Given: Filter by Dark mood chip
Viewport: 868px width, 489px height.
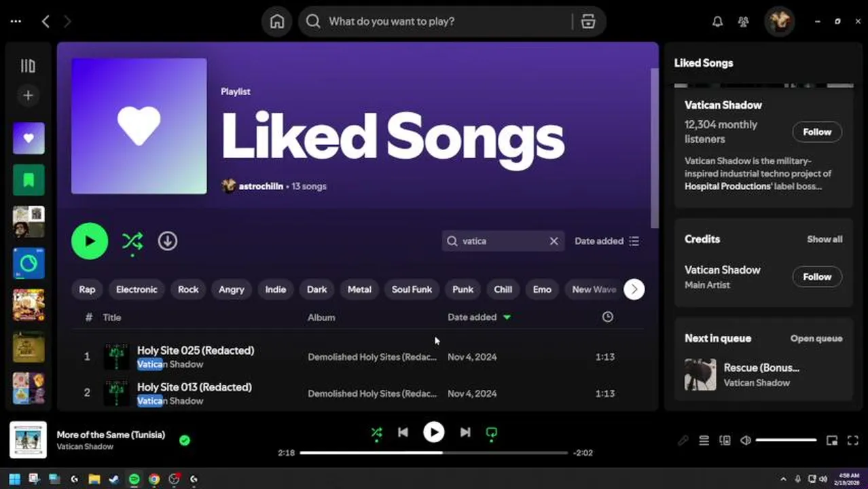Looking at the screenshot, I should pos(317,289).
